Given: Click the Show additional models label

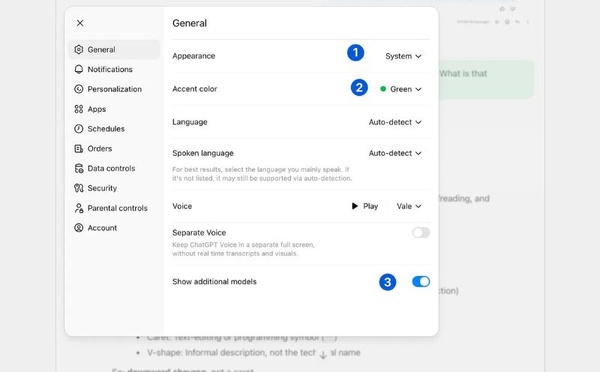Looking at the screenshot, I should click(214, 281).
